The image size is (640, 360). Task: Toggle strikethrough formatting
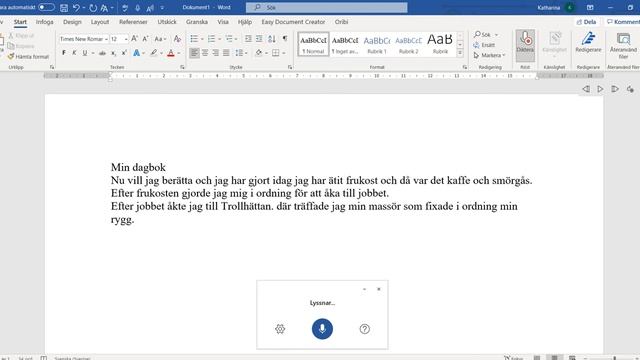[102, 53]
